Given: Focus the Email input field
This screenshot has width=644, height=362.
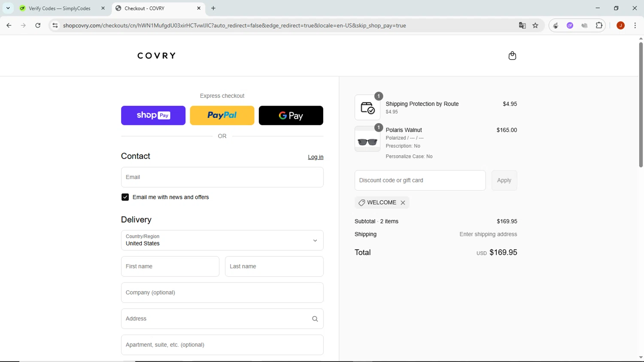Looking at the screenshot, I should (x=222, y=177).
